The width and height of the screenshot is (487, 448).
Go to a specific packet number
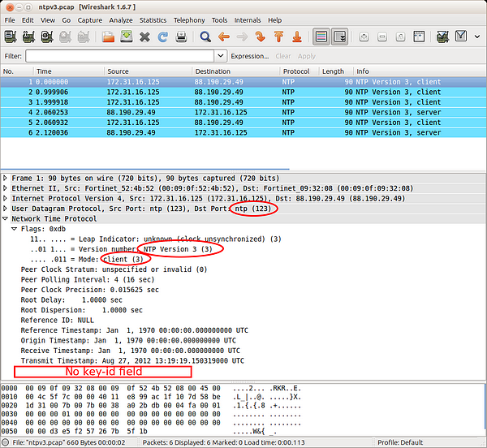pos(261,37)
